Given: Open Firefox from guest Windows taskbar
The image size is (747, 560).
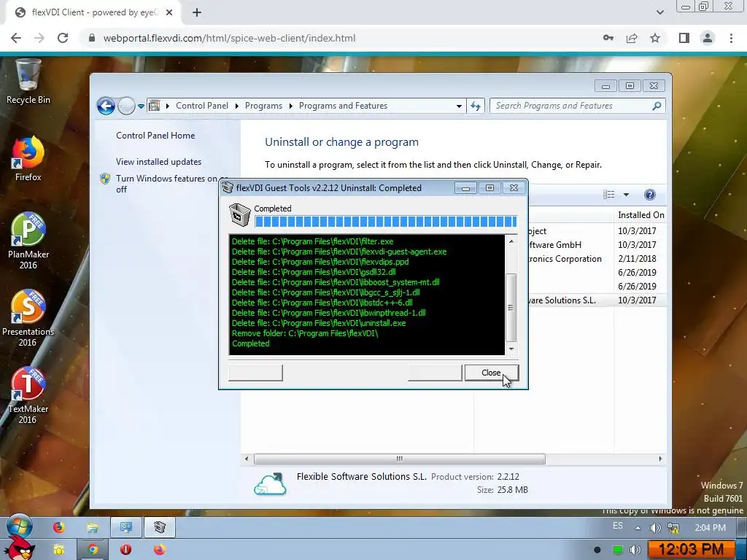Looking at the screenshot, I should (x=58, y=527).
